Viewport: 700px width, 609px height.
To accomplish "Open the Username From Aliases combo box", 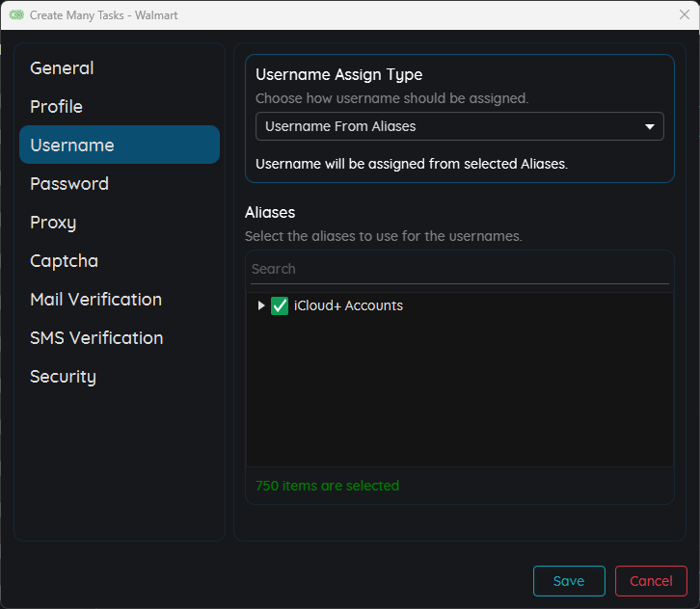I will (448, 126).
